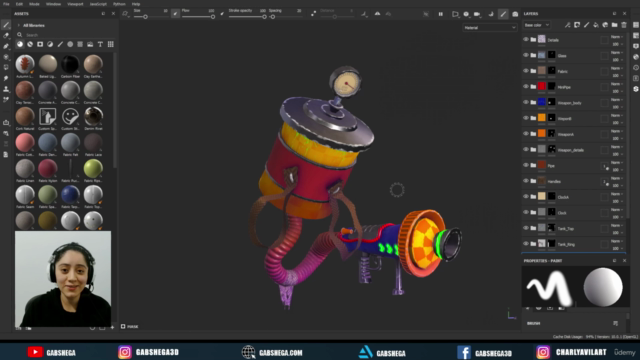Screen dimensions: 640x360
Task: Filter assets by Materials category icon
Action: click(x=20, y=44)
